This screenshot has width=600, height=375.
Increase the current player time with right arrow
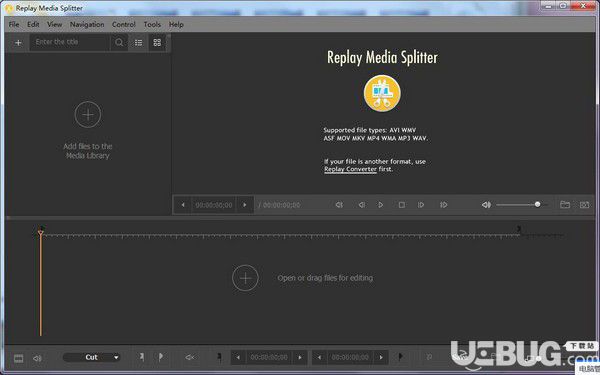(245, 205)
